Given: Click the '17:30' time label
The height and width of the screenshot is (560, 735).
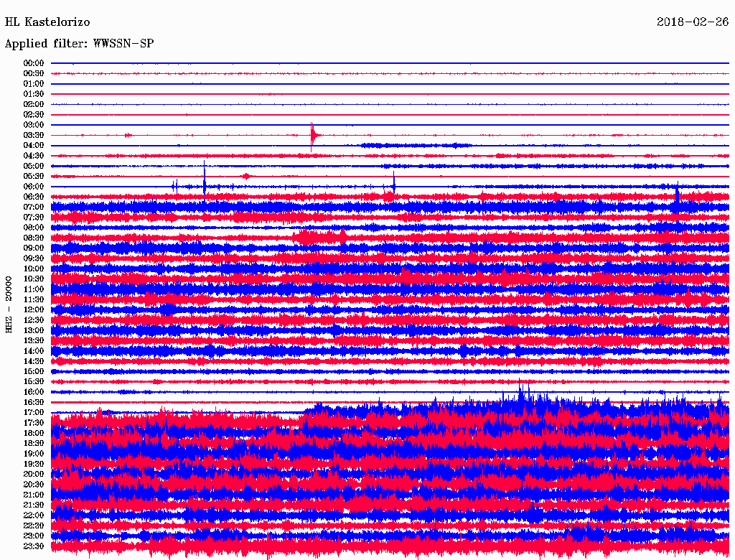Looking at the screenshot, I should pyautogui.click(x=33, y=423).
